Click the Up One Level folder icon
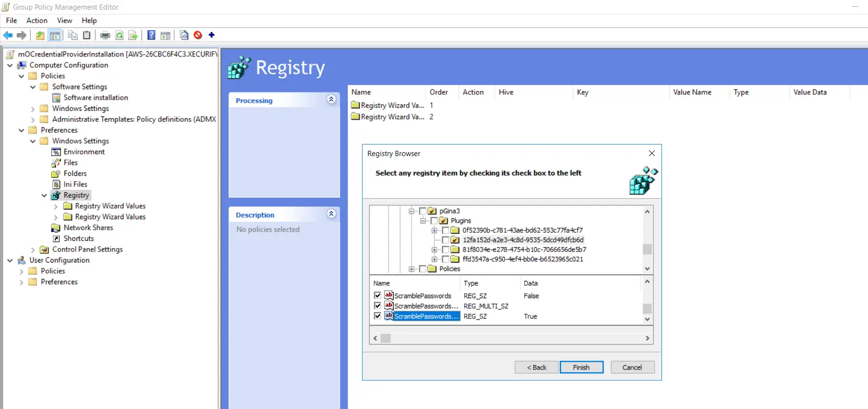 click(40, 35)
